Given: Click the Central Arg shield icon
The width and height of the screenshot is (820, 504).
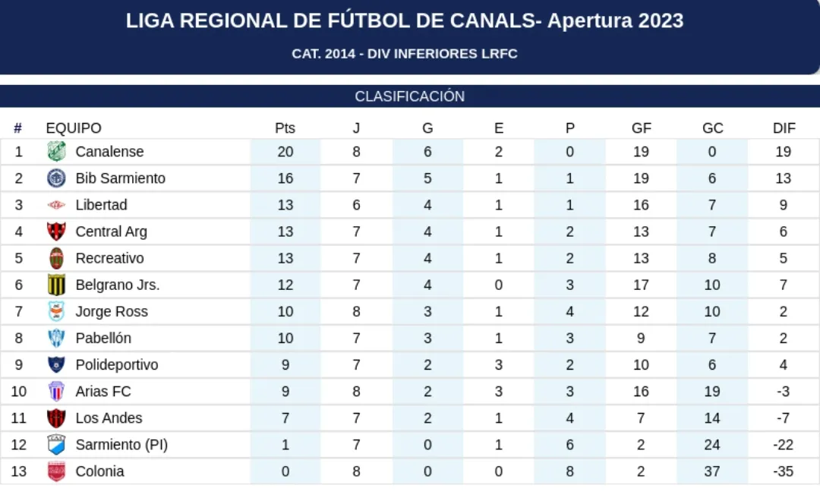Looking at the screenshot, I should pyautogui.click(x=56, y=232).
